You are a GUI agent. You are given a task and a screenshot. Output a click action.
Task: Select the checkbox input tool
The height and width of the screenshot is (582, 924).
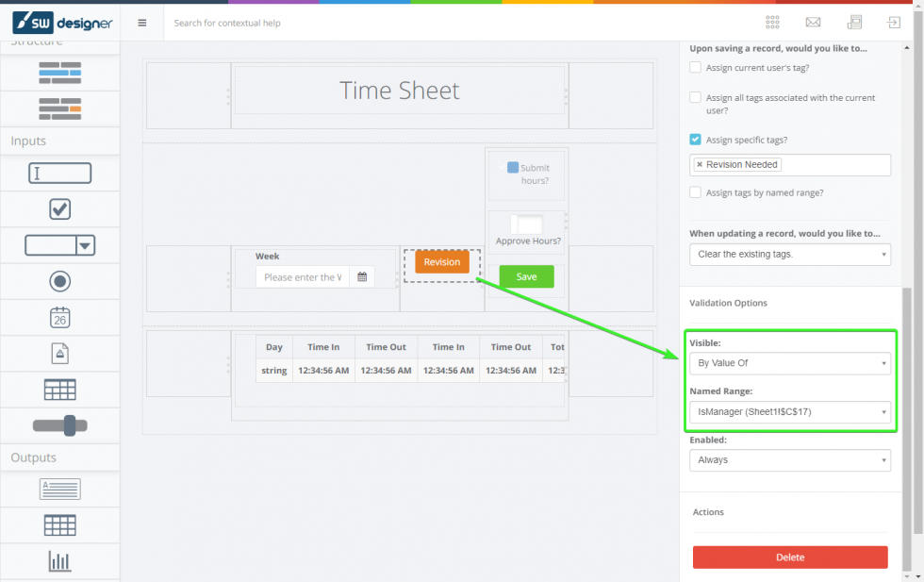(x=60, y=209)
